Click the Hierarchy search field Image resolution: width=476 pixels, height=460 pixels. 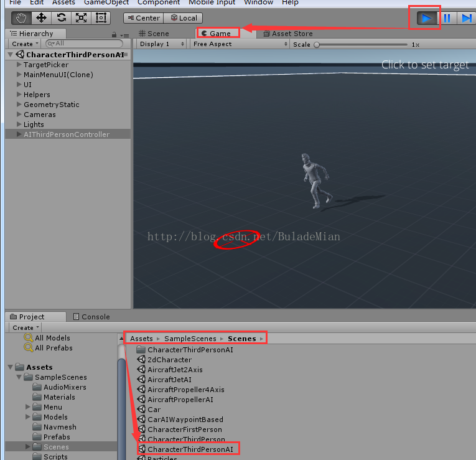point(84,44)
